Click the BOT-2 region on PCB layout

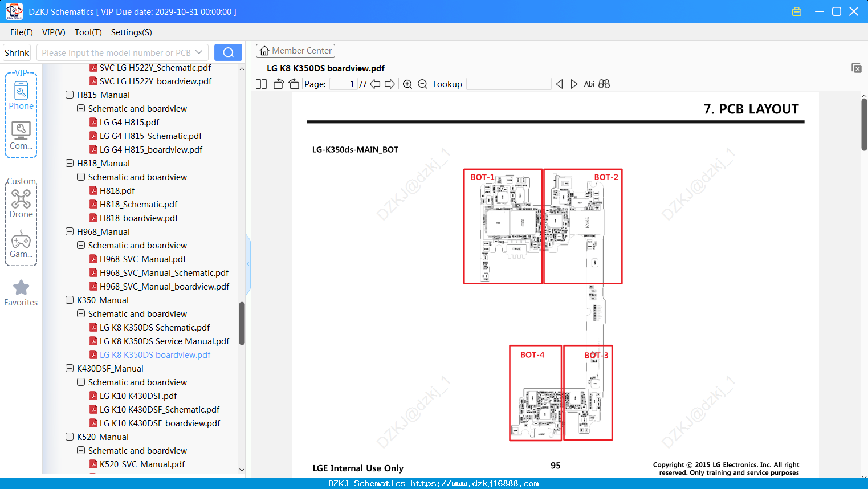click(583, 226)
